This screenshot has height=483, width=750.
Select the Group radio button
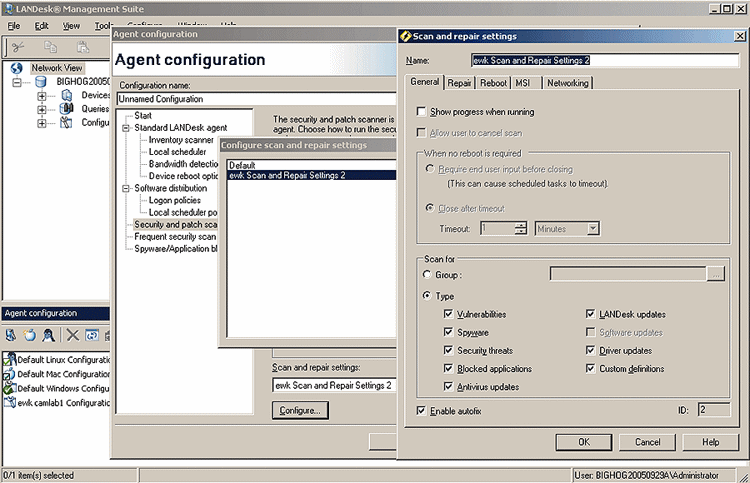pyautogui.click(x=427, y=274)
